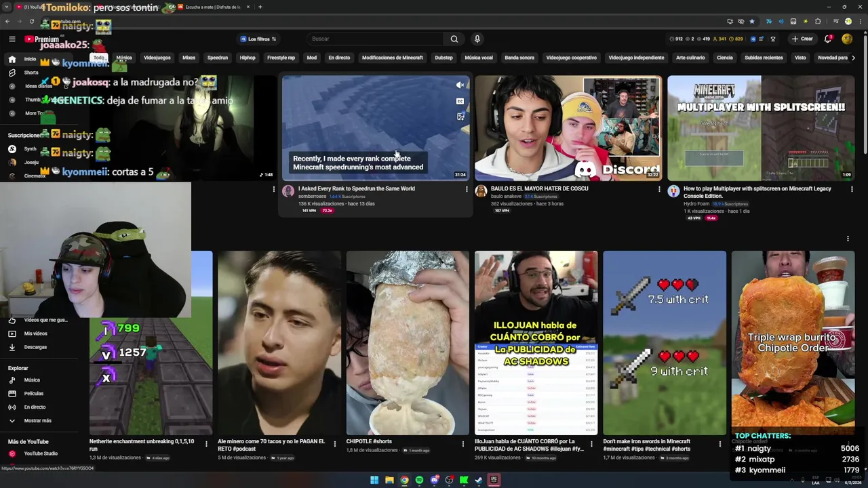The width and height of the screenshot is (868, 488).
Task: Open more options for the Shorts shelf
Action: 848,239
